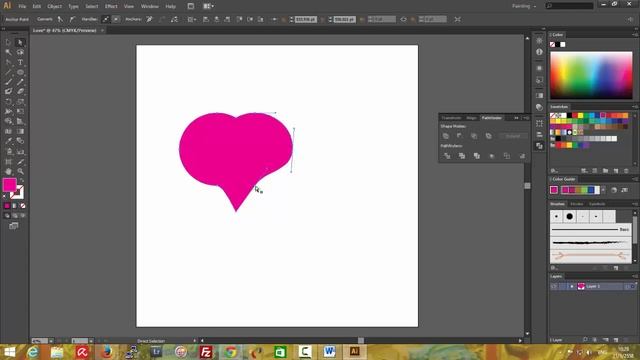Open Chrome from the Windows taskbar
The image size is (640, 360).
tap(231, 352)
